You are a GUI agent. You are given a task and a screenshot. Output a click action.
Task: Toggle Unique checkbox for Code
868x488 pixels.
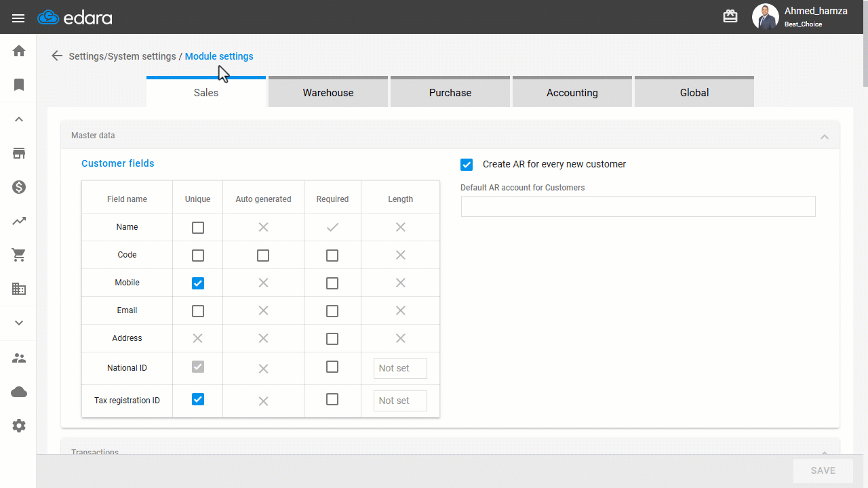click(198, 256)
